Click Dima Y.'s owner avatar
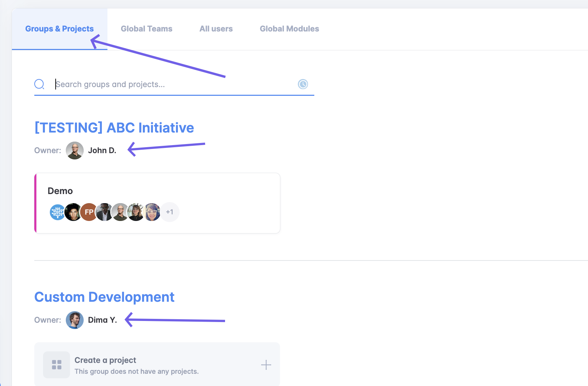The height and width of the screenshot is (386, 588). click(x=75, y=320)
